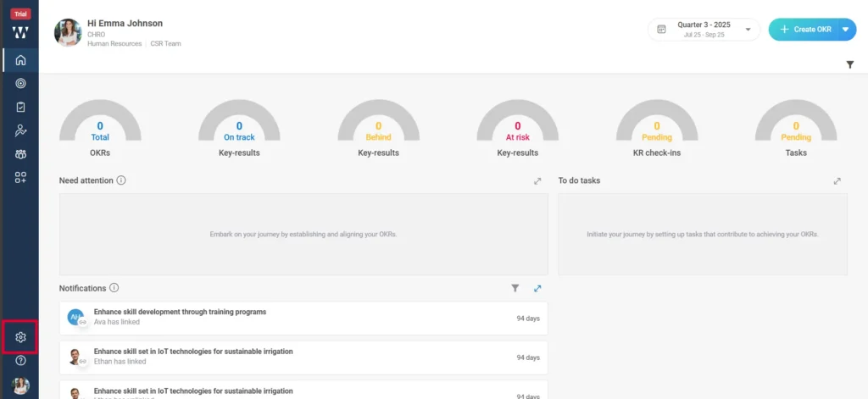Open notification 'Ava has linked'
This screenshot has height=399, width=868.
pos(303,318)
